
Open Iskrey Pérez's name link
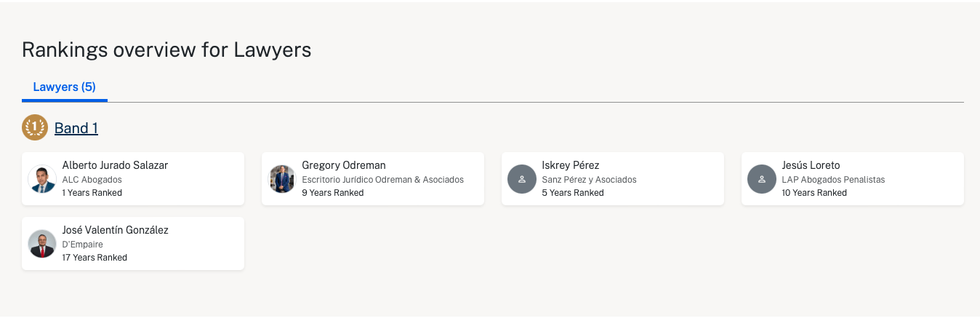(571, 165)
